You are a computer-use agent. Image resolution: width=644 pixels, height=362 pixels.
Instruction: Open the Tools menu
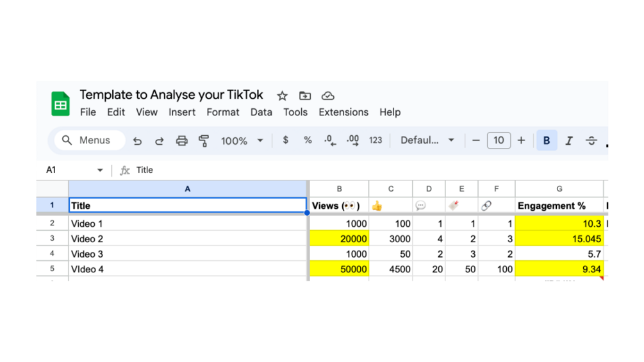(295, 112)
